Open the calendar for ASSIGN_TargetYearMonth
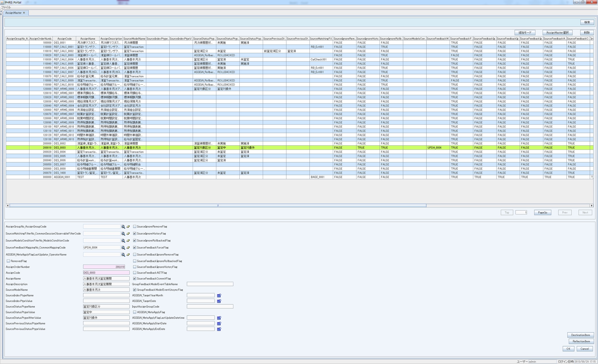 [x=219, y=295]
